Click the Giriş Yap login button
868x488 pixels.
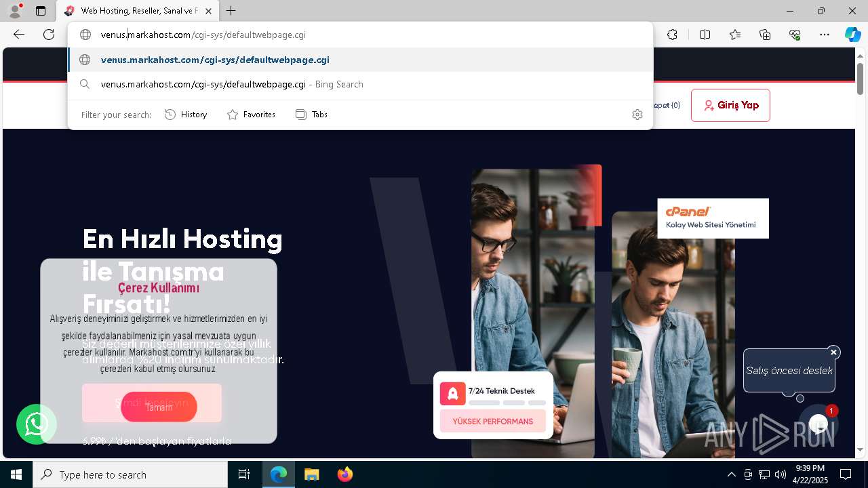(730, 105)
